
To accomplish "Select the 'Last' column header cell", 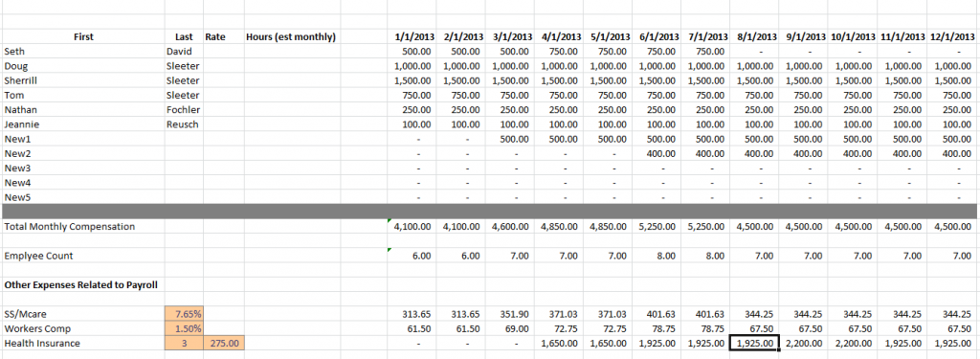I will [184, 37].
